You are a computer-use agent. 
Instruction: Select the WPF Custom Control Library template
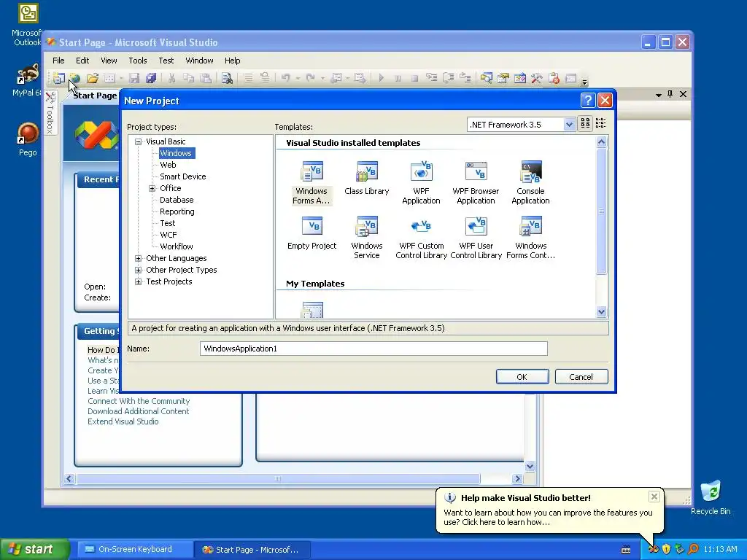click(421, 238)
